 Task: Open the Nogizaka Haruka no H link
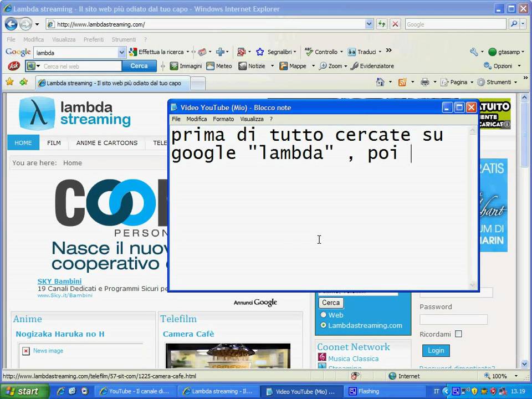click(x=60, y=334)
